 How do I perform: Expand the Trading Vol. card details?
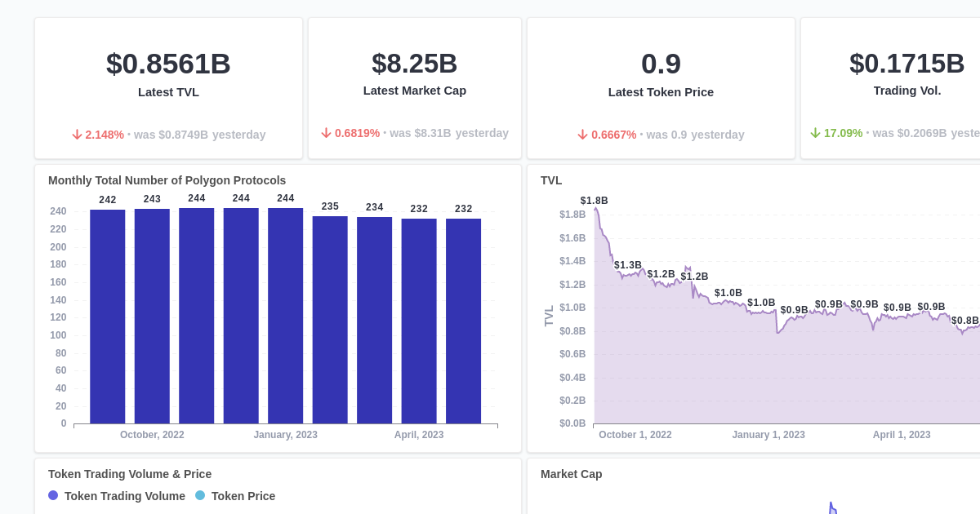point(907,88)
